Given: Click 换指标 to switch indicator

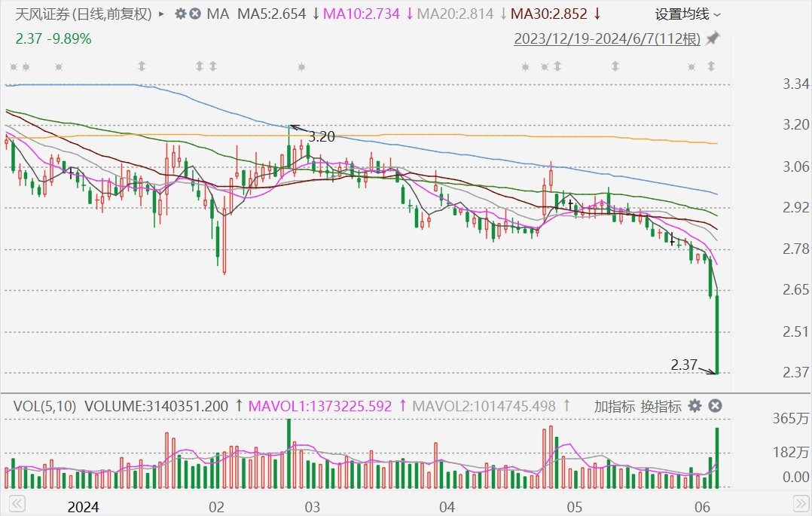Looking at the screenshot, I should point(661,406).
